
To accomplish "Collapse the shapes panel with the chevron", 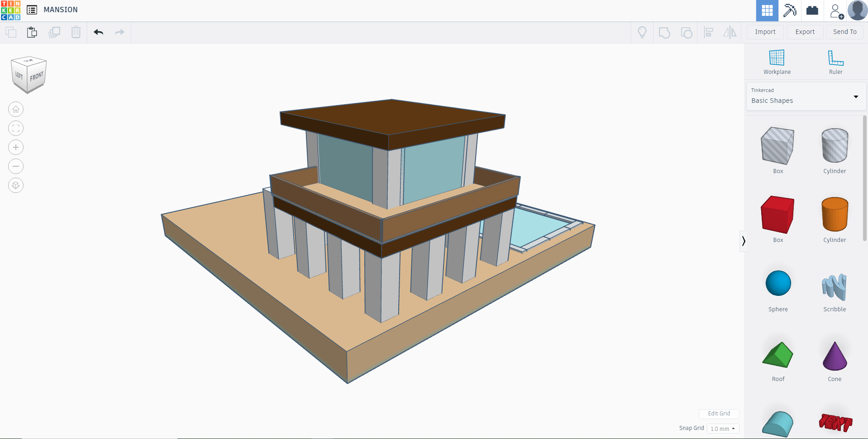I will [744, 241].
